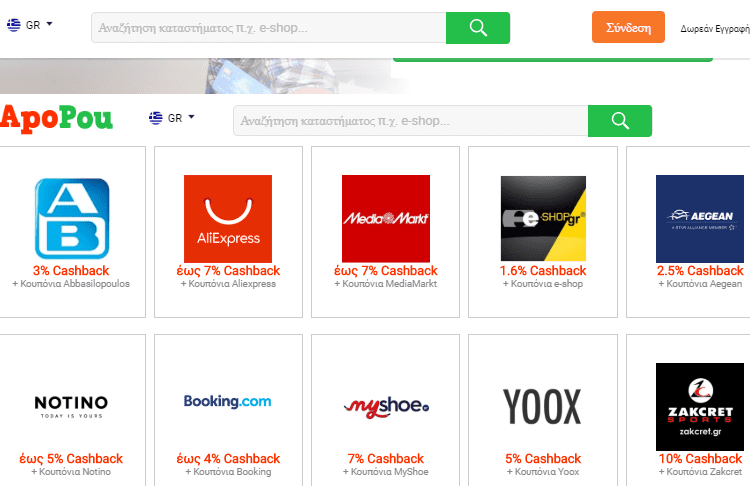
Task: Click '+ Κουπόνια Aegean' text
Action: click(x=700, y=284)
